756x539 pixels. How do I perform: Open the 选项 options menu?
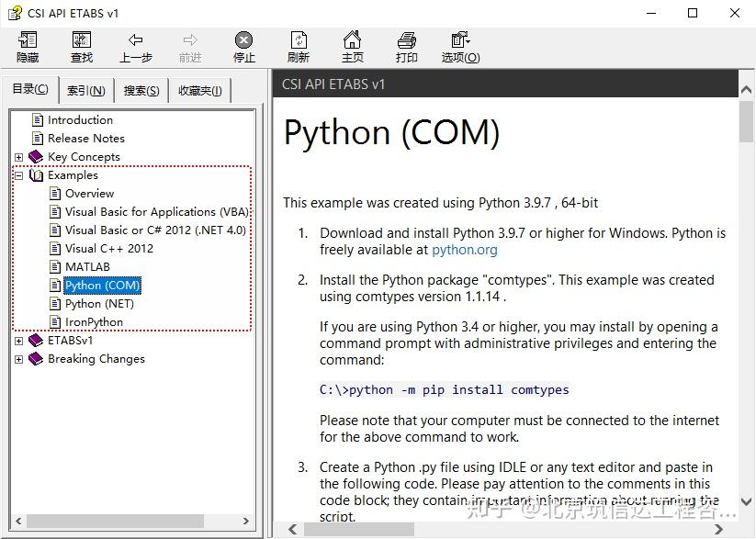coord(461,46)
